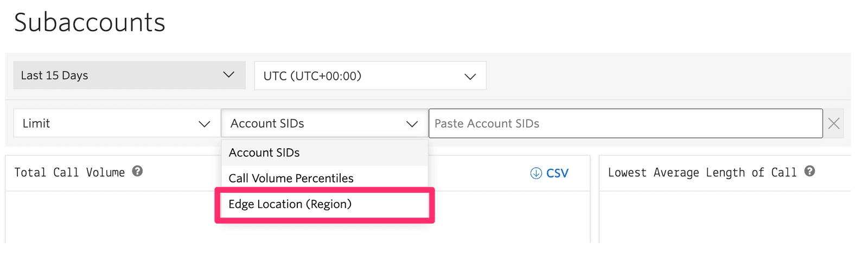The height and width of the screenshot is (260, 868).
Task: Open the Last 15 Days date range dropdown
Action: click(119, 75)
